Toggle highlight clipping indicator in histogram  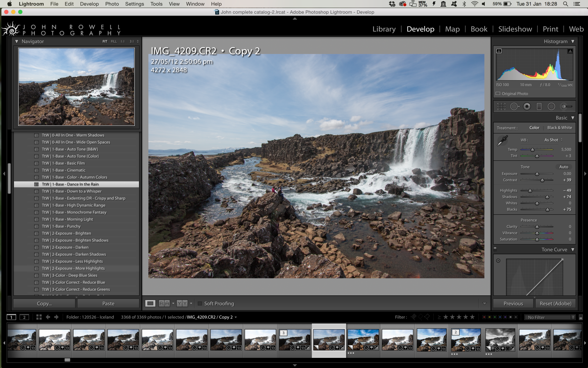[570, 51]
